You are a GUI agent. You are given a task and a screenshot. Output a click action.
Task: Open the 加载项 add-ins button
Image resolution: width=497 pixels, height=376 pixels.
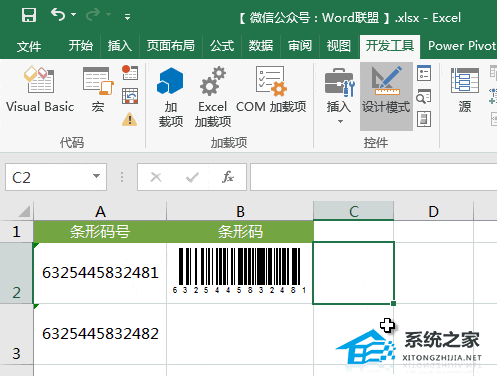pyautogui.click(x=170, y=97)
